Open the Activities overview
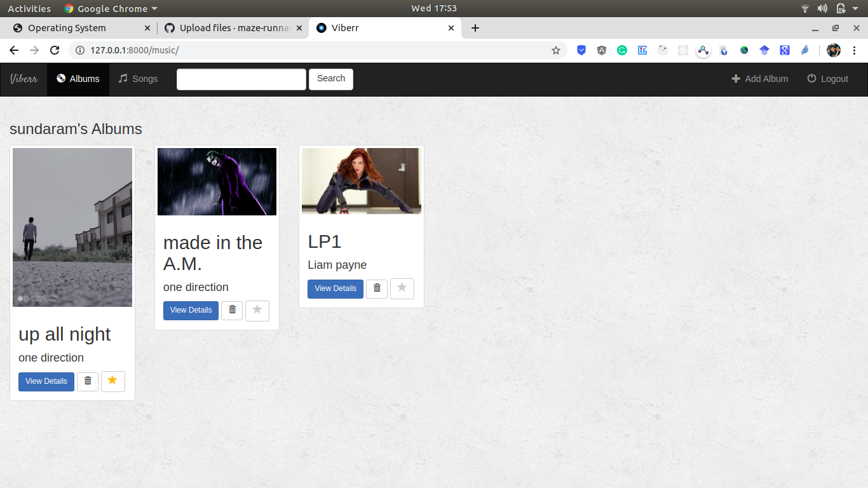868x488 pixels. [29, 8]
